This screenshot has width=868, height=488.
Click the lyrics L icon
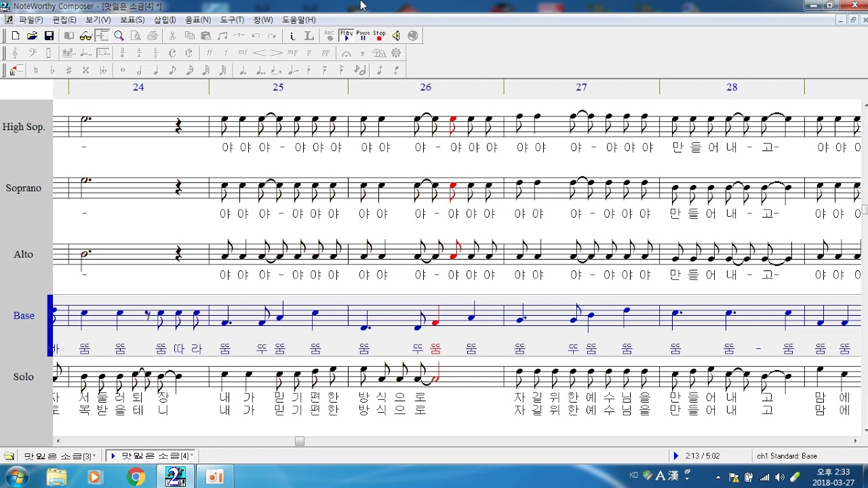pyautogui.click(x=309, y=36)
